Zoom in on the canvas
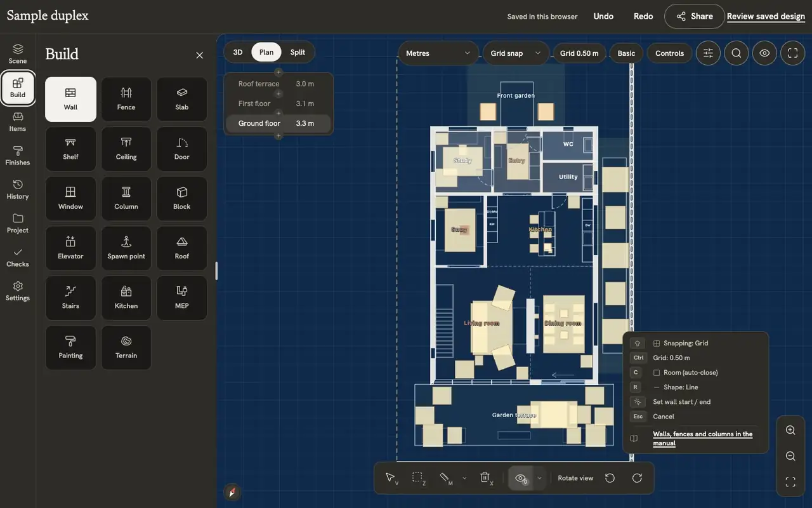Viewport: 812px width, 508px height. 790,430
